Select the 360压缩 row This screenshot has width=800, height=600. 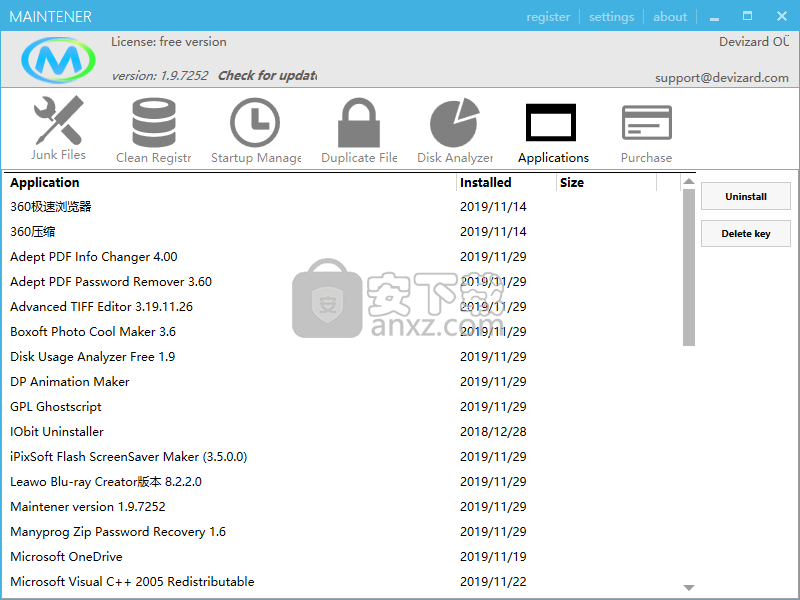pos(343,232)
